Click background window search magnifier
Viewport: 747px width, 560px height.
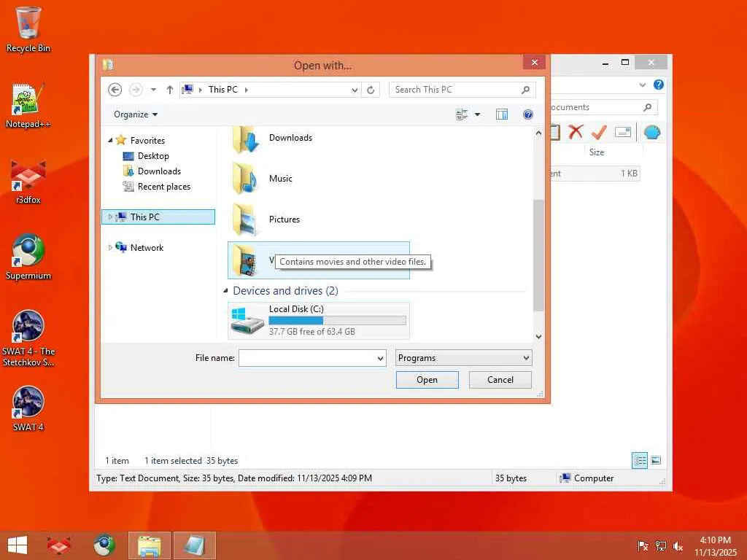(x=647, y=107)
